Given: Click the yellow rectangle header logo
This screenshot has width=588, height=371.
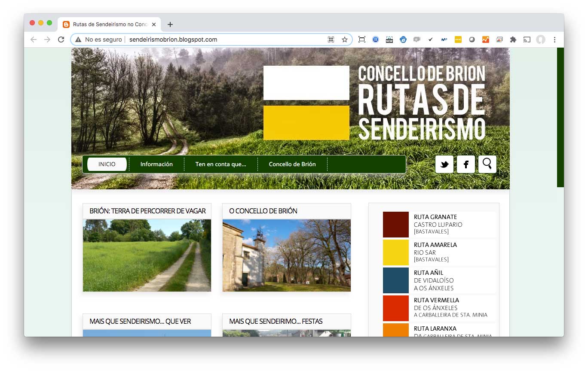Looking at the screenshot, I should pyautogui.click(x=306, y=123).
